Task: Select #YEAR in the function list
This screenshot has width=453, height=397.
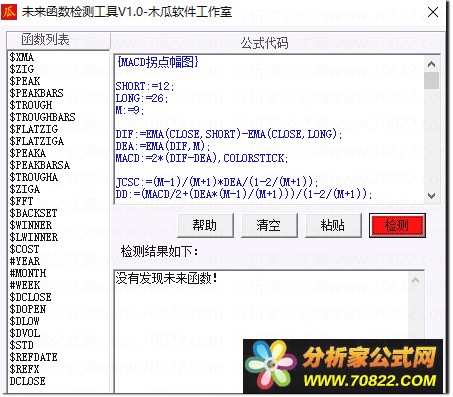Action: [25, 261]
